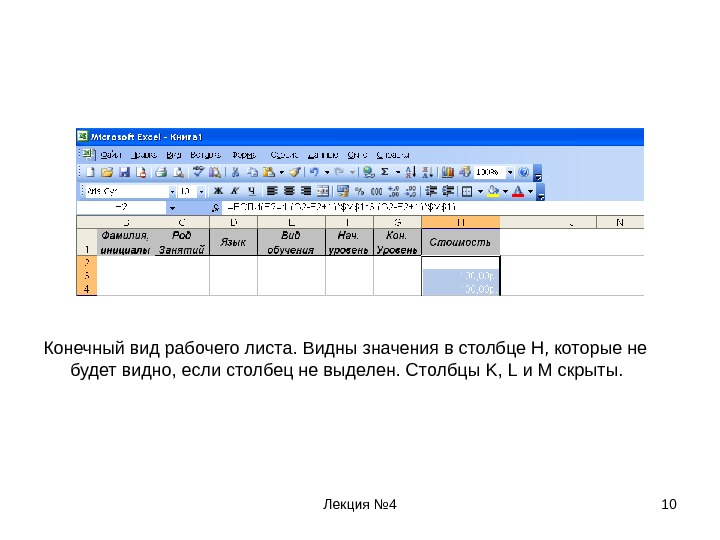Open the 100% zoom dropdown
Viewport: 720px width, 540px height.
click(x=510, y=173)
